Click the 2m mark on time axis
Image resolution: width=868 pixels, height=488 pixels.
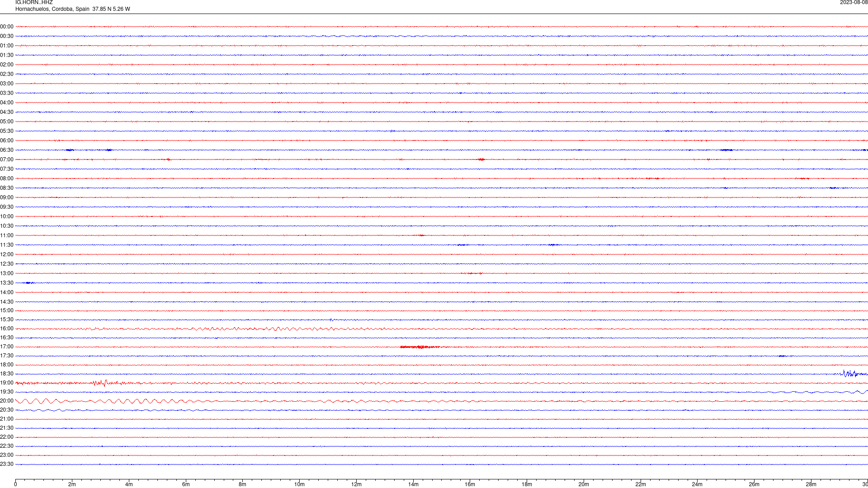pyautogui.click(x=72, y=484)
